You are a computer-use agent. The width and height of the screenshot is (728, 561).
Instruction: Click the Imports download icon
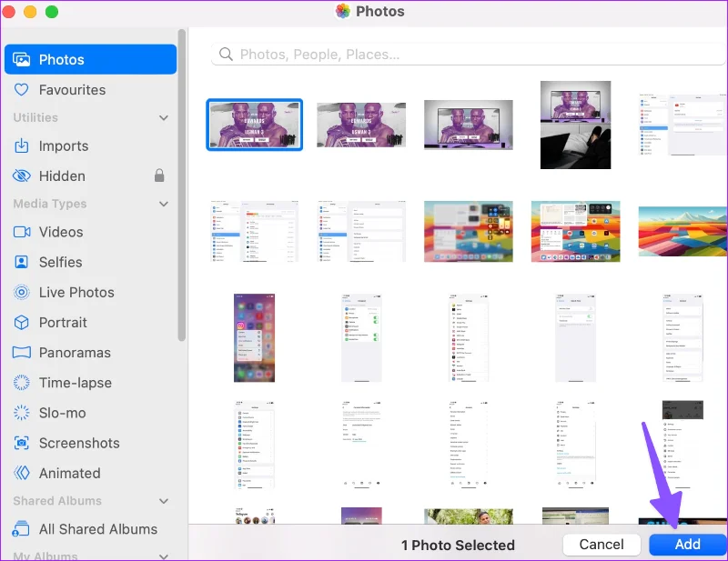click(x=21, y=145)
